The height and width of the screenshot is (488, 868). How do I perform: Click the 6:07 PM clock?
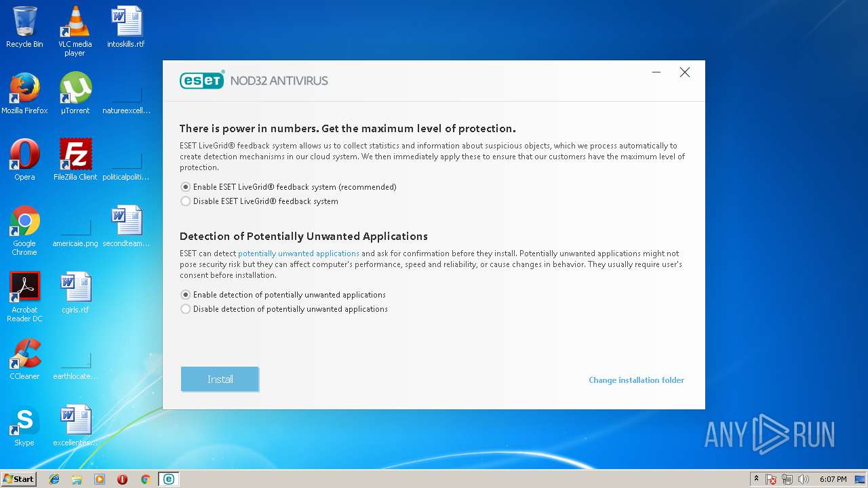[833, 479]
